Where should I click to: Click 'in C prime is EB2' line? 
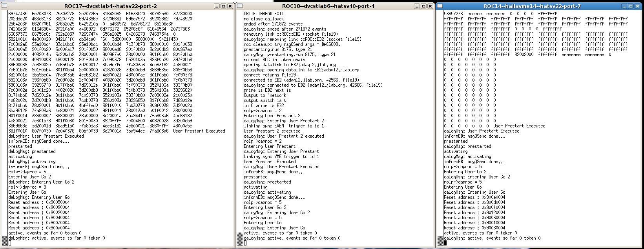click(x=264, y=105)
